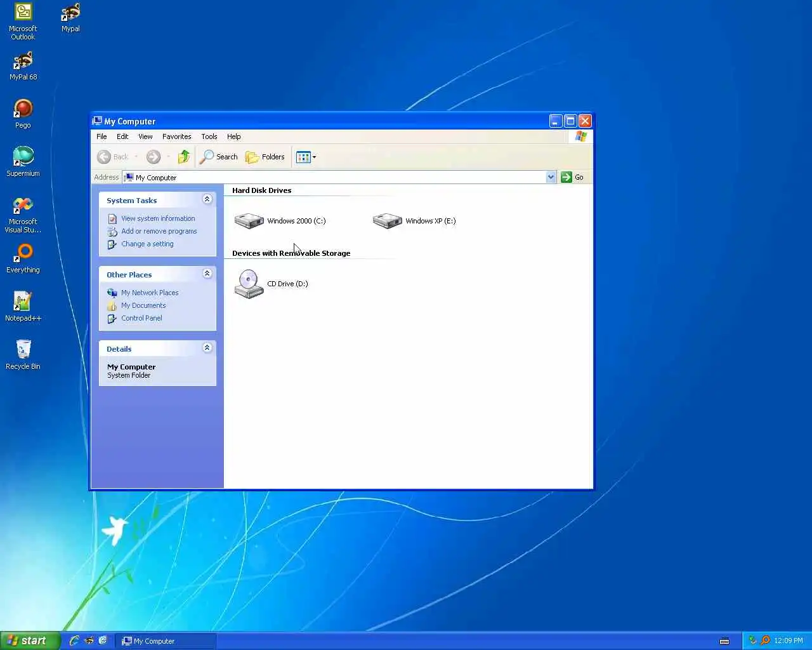Viewport: 812px width, 650px height.
Task: Open the Views dropdown button
Action: click(x=306, y=157)
